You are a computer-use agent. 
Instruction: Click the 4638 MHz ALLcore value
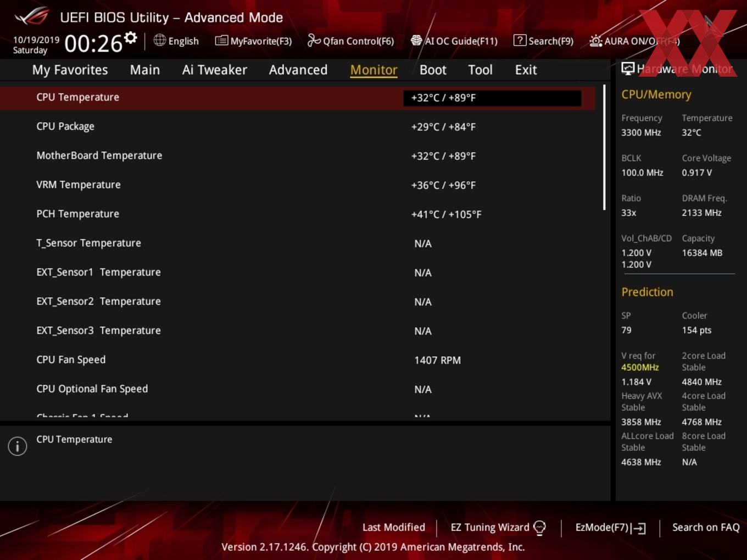click(x=641, y=462)
